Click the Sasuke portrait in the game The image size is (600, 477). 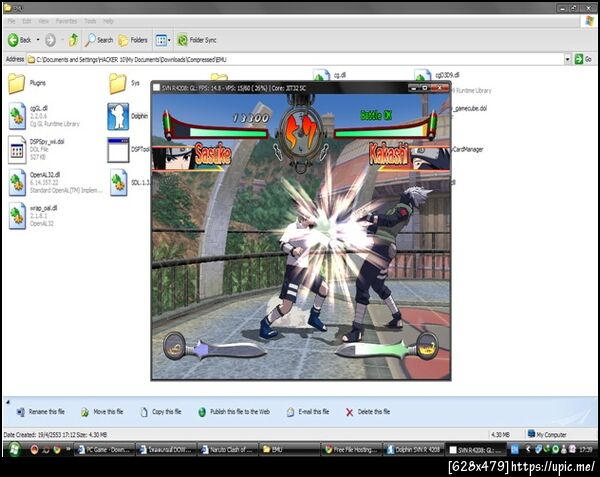tap(173, 159)
